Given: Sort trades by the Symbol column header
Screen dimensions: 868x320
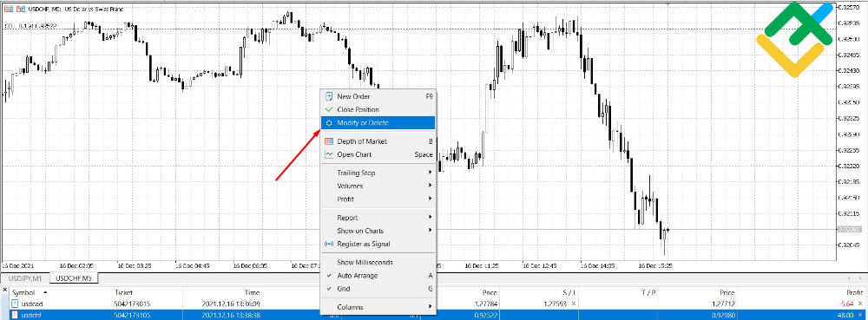Looking at the screenshot, I should click(x=23, y=292).
